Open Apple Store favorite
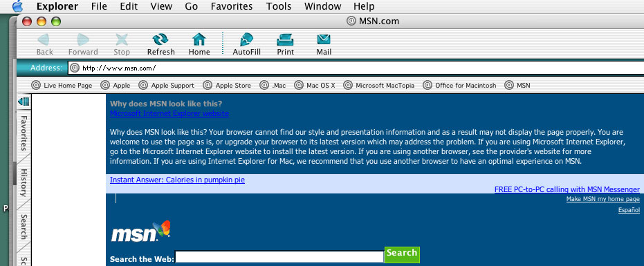 coord(227,86)
